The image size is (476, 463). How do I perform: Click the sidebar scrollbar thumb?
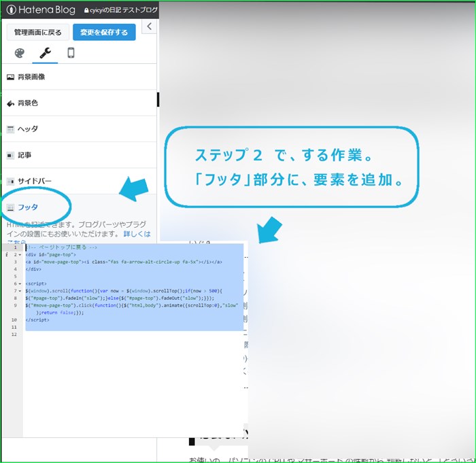[158, 99]
